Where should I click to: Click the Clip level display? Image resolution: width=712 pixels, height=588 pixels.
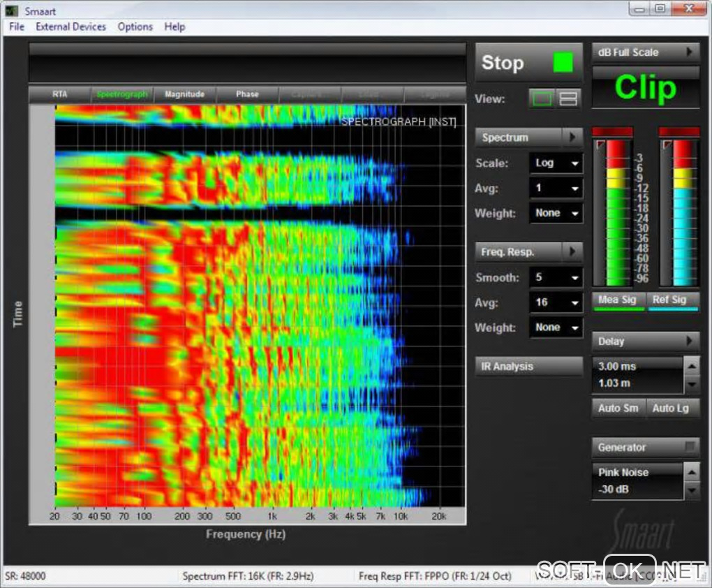coord(645,88)
